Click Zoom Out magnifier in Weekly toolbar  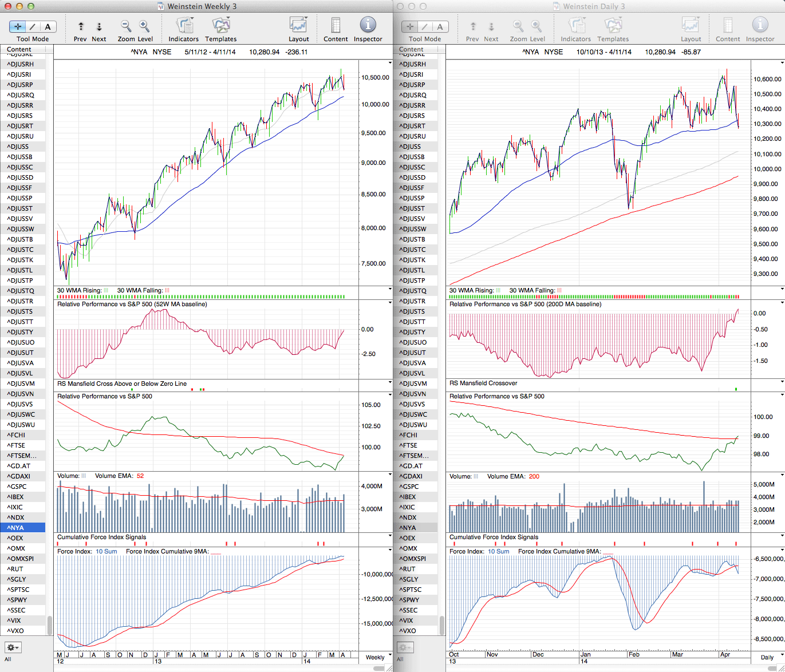126,26
